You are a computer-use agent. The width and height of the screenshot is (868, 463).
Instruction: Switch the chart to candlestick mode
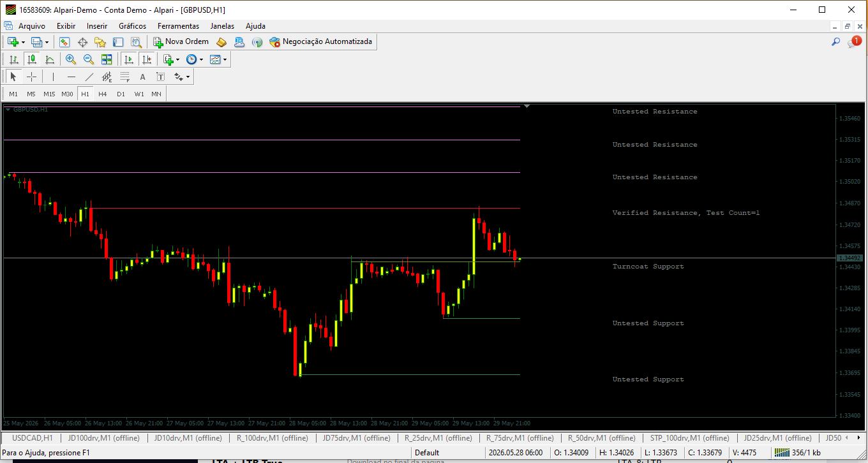click(x=31, y=59)
